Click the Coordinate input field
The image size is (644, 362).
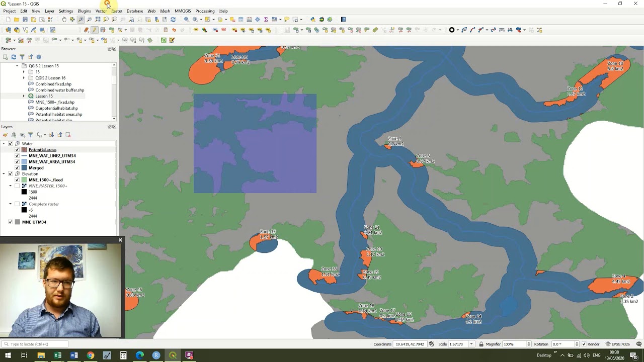click(409, 344)
